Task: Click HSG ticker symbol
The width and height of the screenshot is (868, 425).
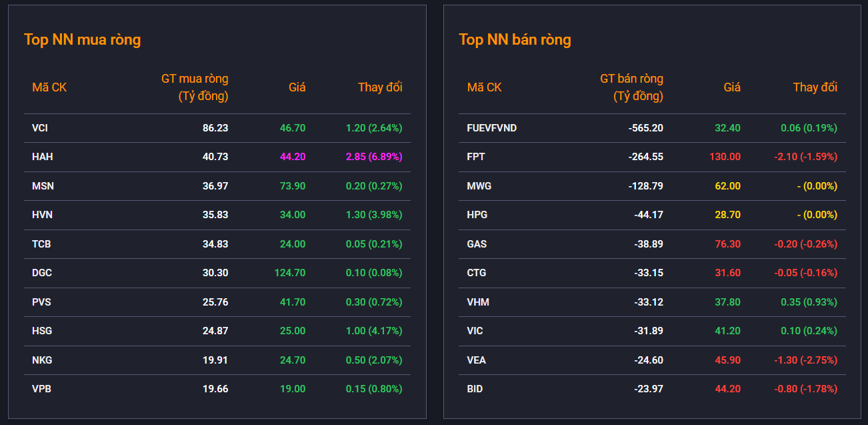Action: pyautogui.click(x=42, y=331)
